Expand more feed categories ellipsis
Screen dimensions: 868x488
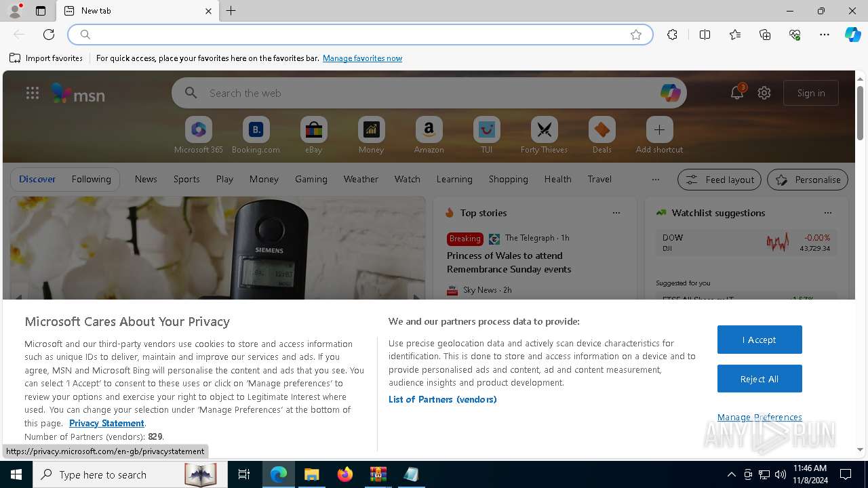(x=655, y=180)
